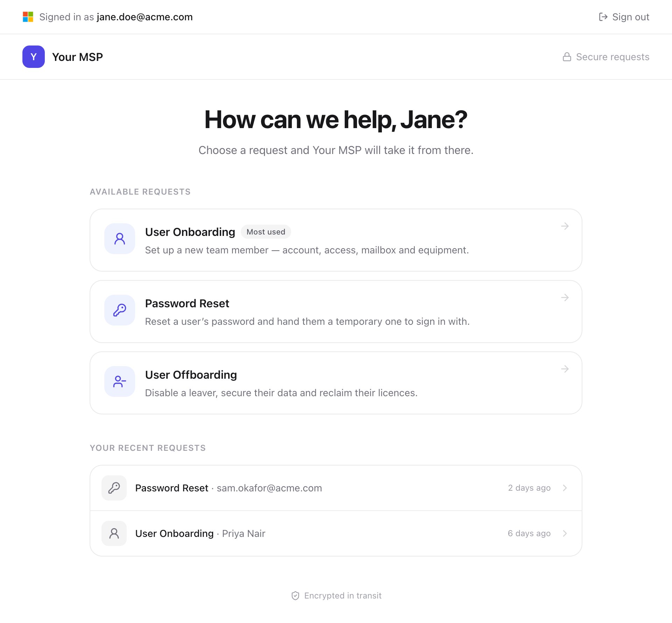The height and width of the screenshot is (623, 672).
Task: Click the 2 days ago timestamp
Action: [x=529, y=488]
